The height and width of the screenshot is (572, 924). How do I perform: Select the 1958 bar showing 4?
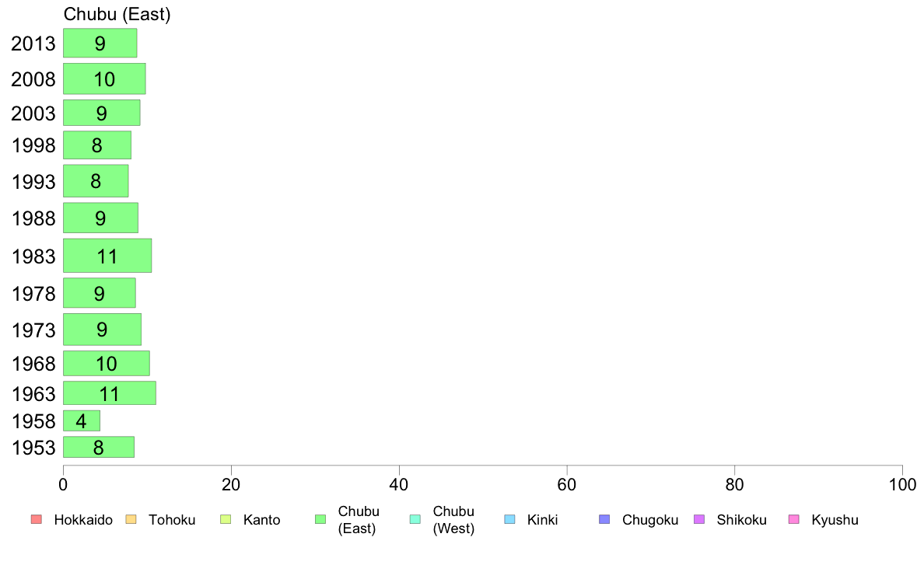[82, 420]
